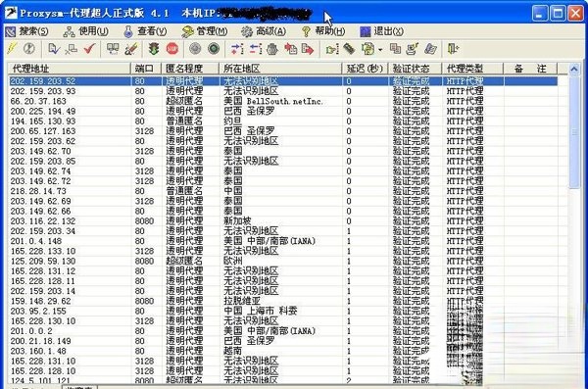Image resolution: width=588 pixels, height=389 pixels.
Task: Click the network computers toolbar icon
Action: pyautogui.click(x=71, y=49)
